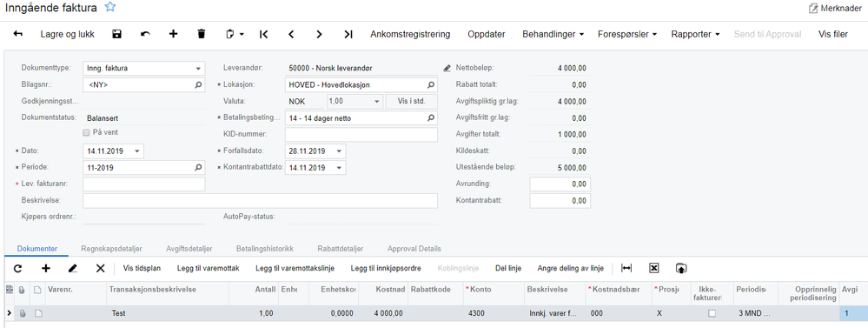
Task: Open the Behandlinger dropdown menu
Action: pyautogui.click(x=553, y=34)
